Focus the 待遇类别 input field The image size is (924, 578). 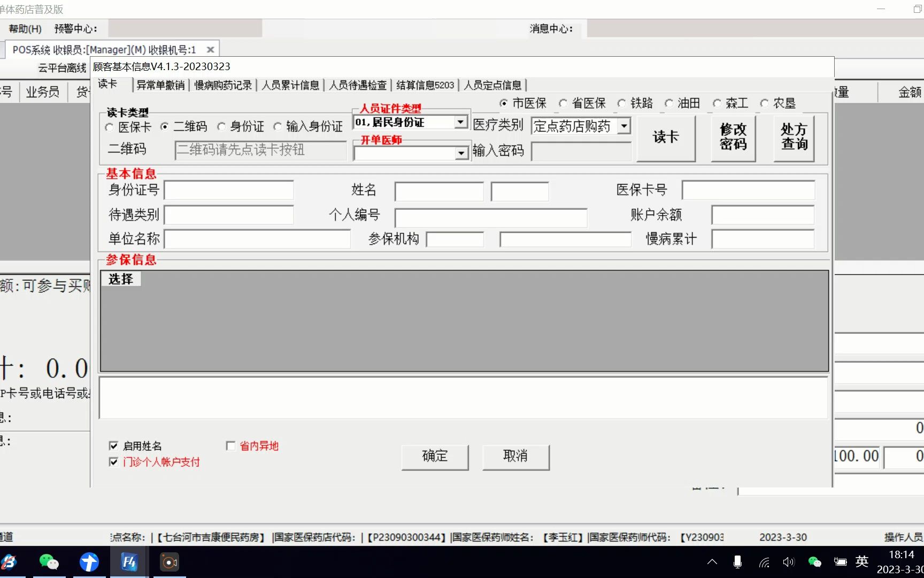click(229, 215)
